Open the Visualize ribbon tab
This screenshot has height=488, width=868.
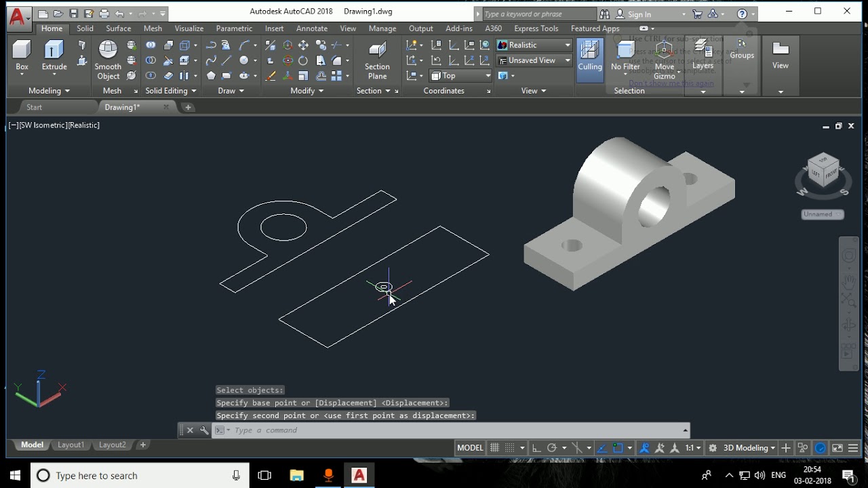tap(189, 28)
